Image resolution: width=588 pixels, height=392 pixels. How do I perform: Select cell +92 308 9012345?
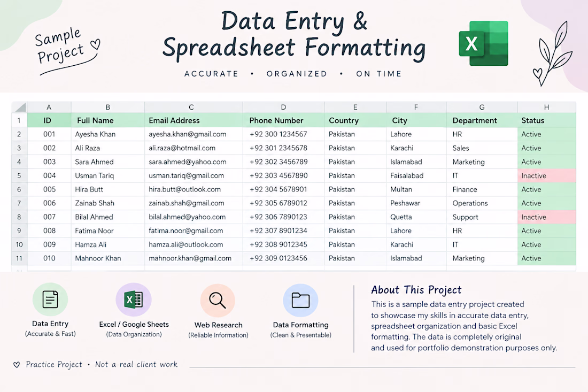[x=283, y=244]
